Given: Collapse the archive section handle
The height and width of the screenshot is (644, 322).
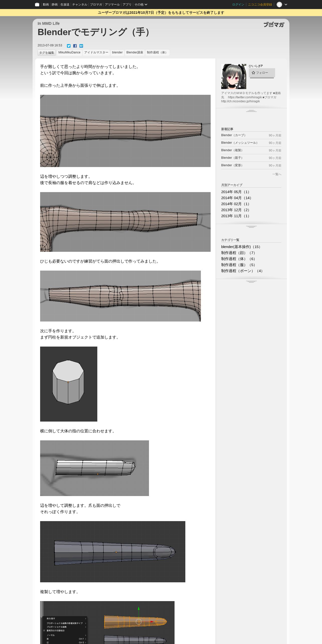Looking at the screenshot, I should coord(251,227).
